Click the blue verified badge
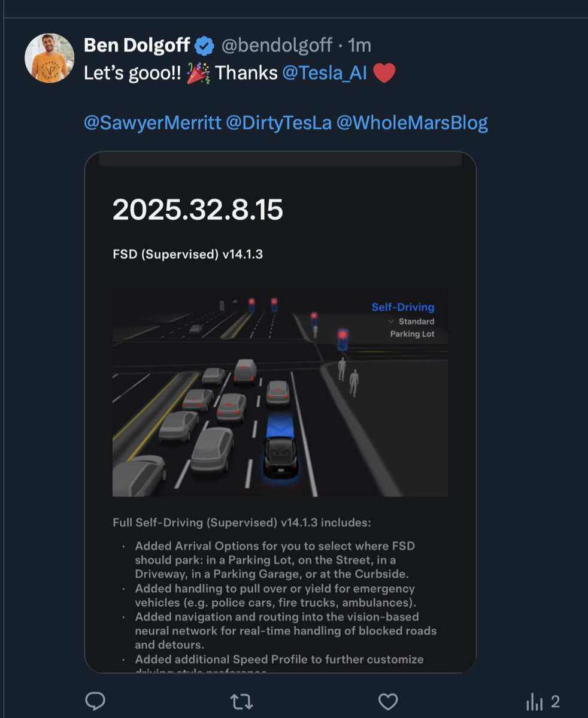588x718 pixels. 204,46
